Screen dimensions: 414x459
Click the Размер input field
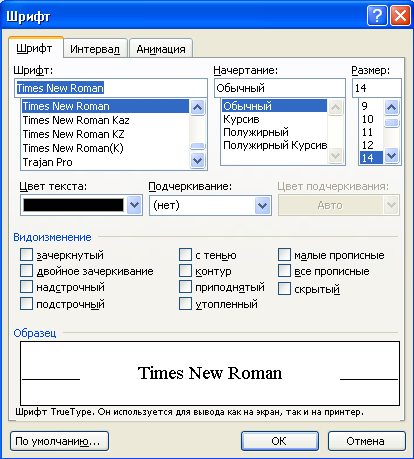point(377,88)
